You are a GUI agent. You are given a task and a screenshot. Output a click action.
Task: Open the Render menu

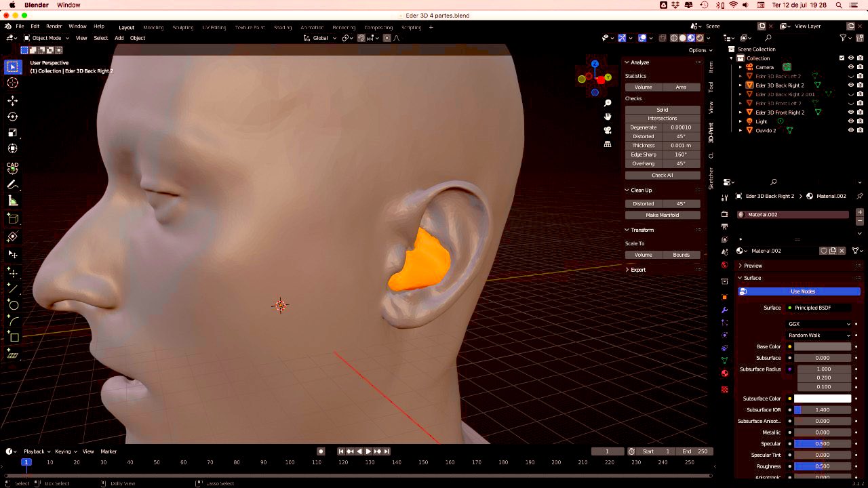[54, 26]
